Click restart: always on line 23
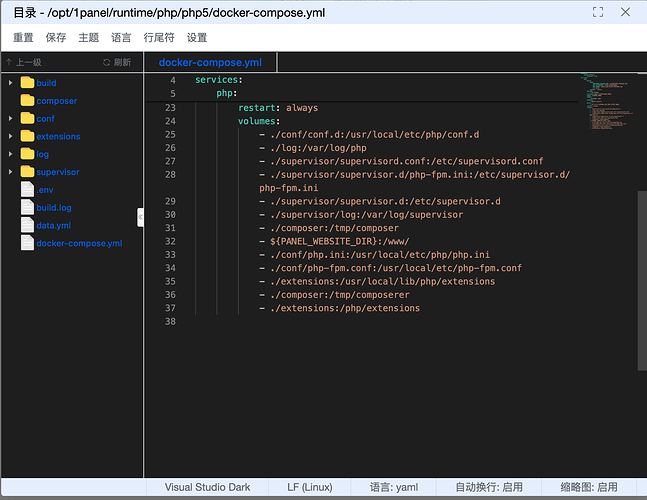Screen dimensions: 647x500 [278, 108]
